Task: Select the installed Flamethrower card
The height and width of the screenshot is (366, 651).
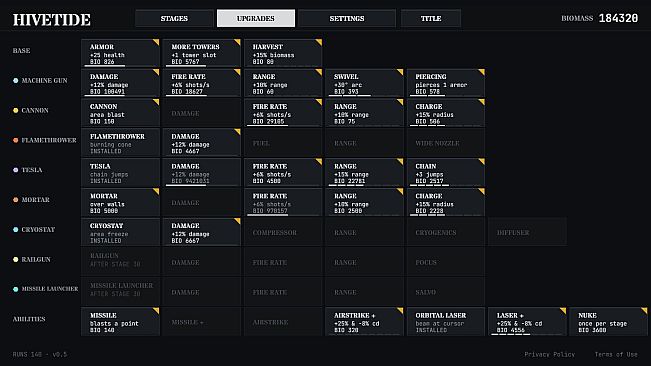Action: [120, 142]
